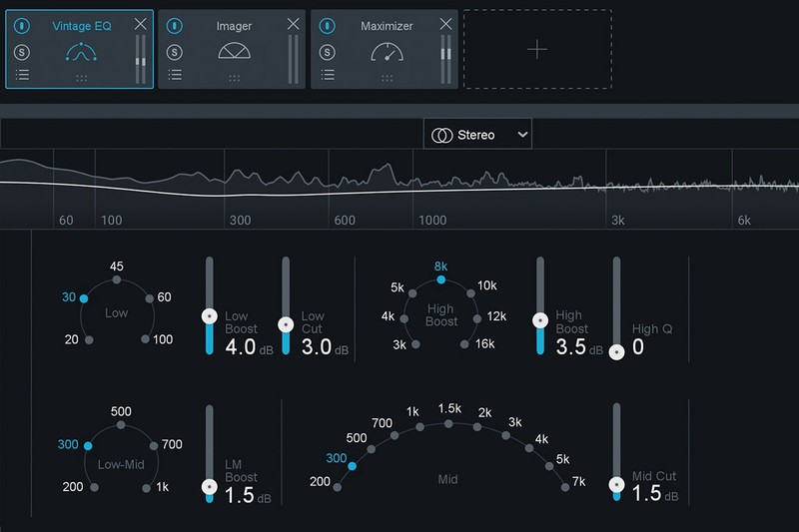
Task: Add a new module in empty slot
Action: tap(536, 50)
